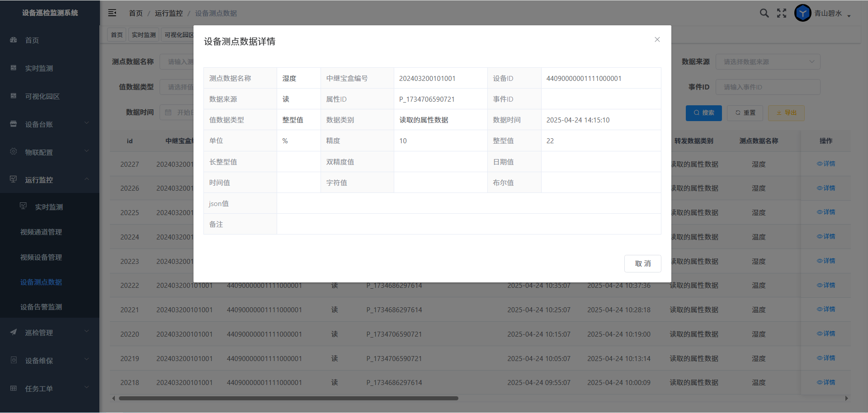This screenshot has height=413, width=868.
Task: Toggle fullscreen with the expand icon
Action: [782, 13]
